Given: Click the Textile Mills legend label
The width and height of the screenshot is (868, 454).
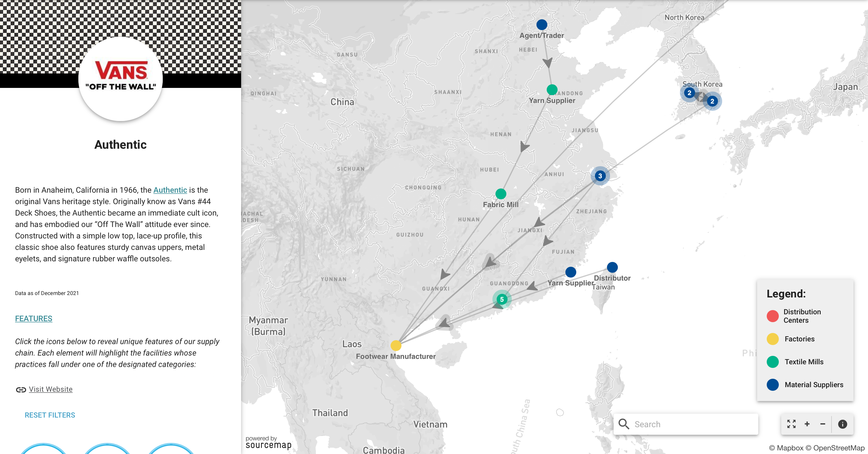Looking at the screenshot, I should click(804, 362).
